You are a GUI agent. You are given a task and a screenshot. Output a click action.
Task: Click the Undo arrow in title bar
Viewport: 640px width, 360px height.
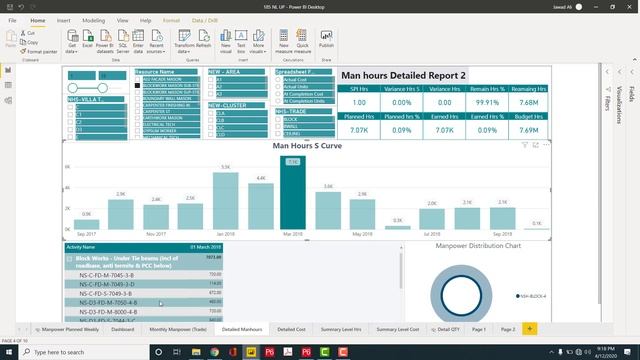click(21, 7)
